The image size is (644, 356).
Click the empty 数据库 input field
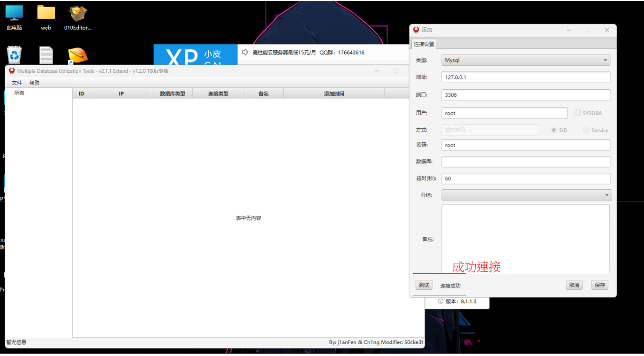tap(526, 162)
